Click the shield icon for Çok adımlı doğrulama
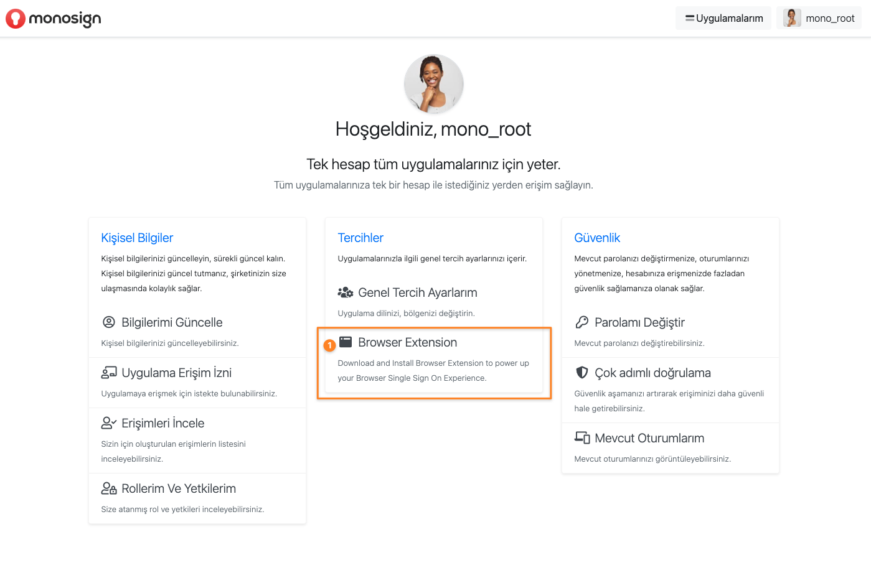 pos(582,373)
